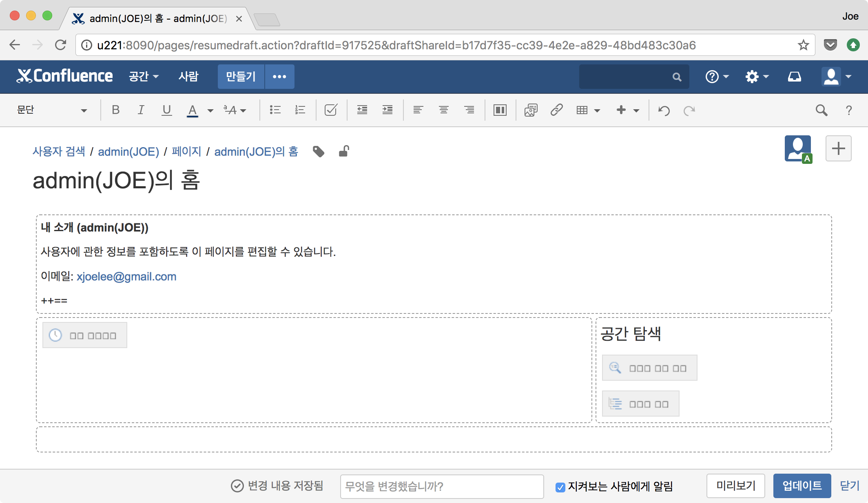The height and width of the screenshot is (503, 868).
Task: Insert a bullet list
Action: (x=275, y=110)
